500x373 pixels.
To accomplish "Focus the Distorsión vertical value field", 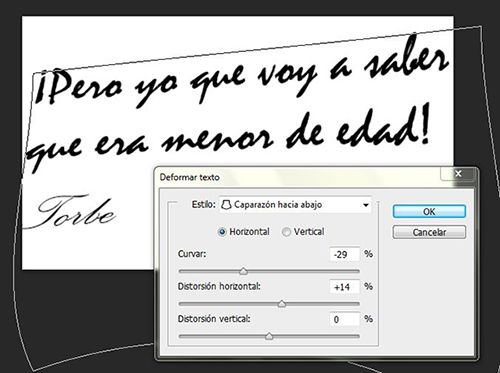I will click(345, 319).
